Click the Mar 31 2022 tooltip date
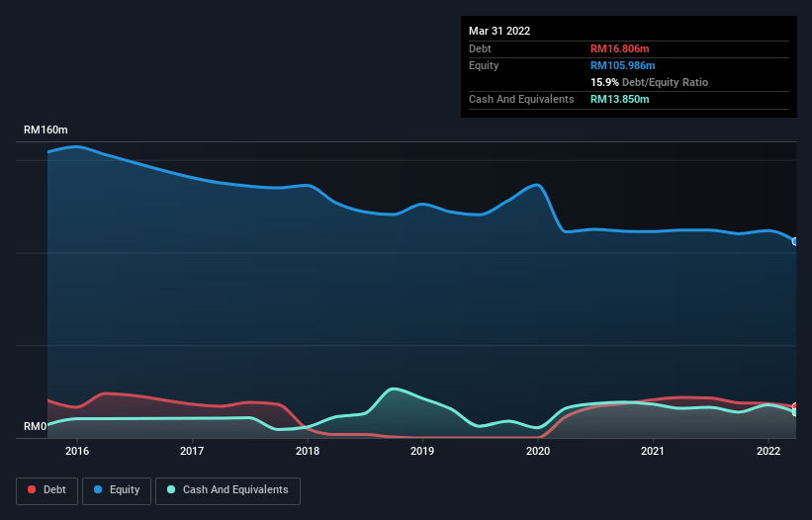Viewport: 812px width, 520px height. [x=499, y=31]
